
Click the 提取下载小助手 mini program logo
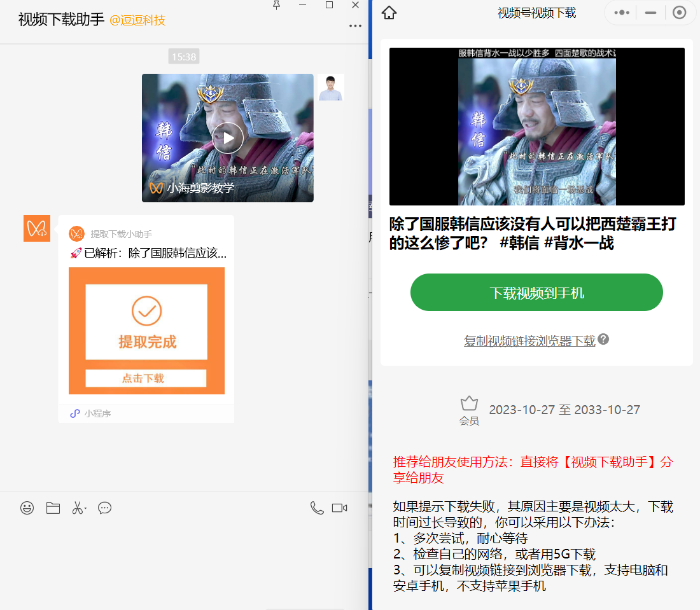coord(77,233)
